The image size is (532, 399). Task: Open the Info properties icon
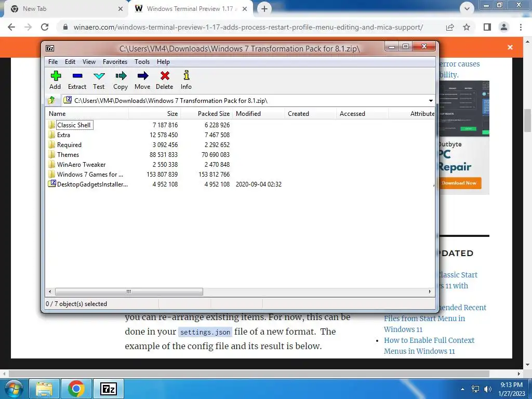tap(186, 75)
